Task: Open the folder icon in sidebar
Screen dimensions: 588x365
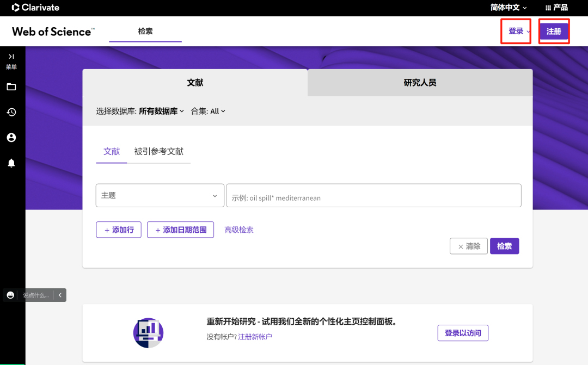Action: click(x=11, y=87)
